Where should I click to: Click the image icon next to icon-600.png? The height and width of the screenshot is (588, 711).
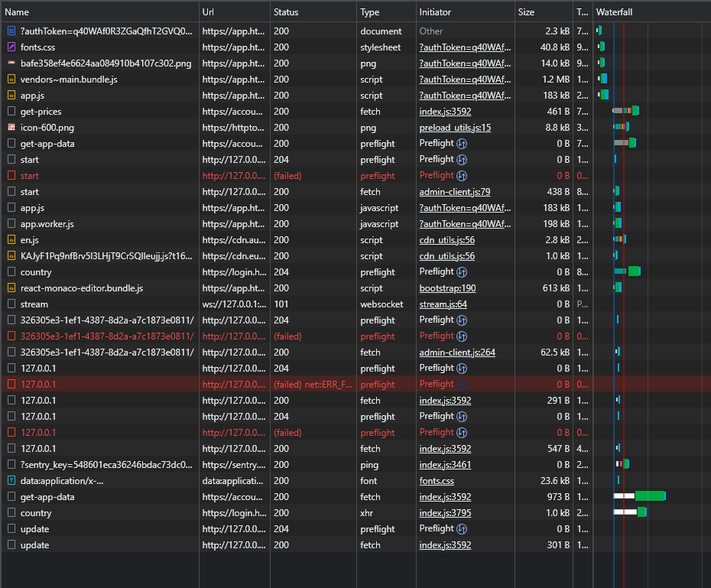click(10, 127)
